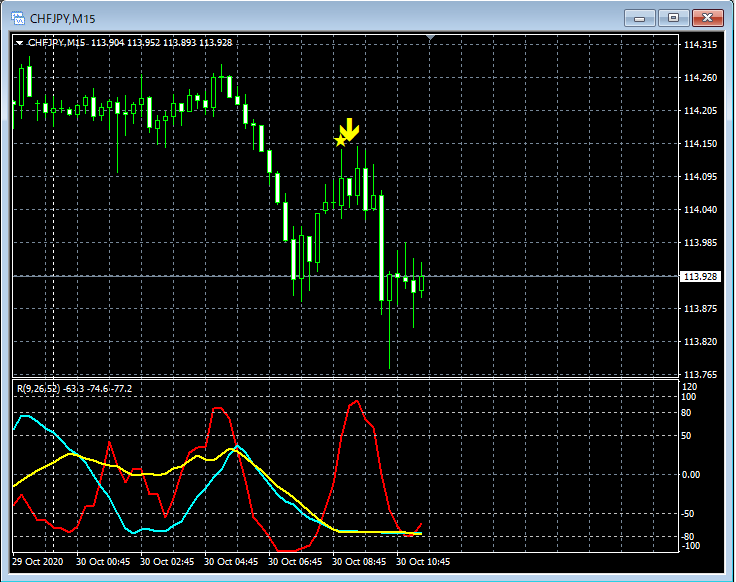Close the CHFJPY chart window
Image resolution: width=736 pixels, height=582 pixels.
point(707,18)
